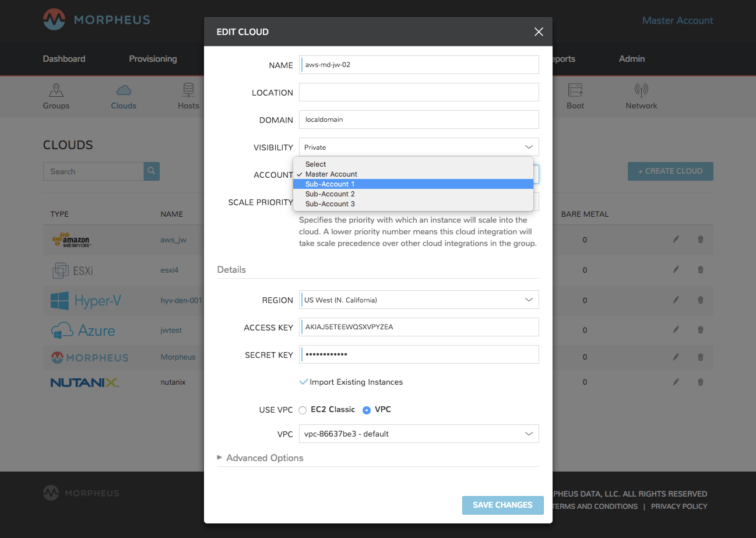Viewport: 756px width, 538px height.
Task: Open the PRIVACY POLICY link
Action: 679,506
